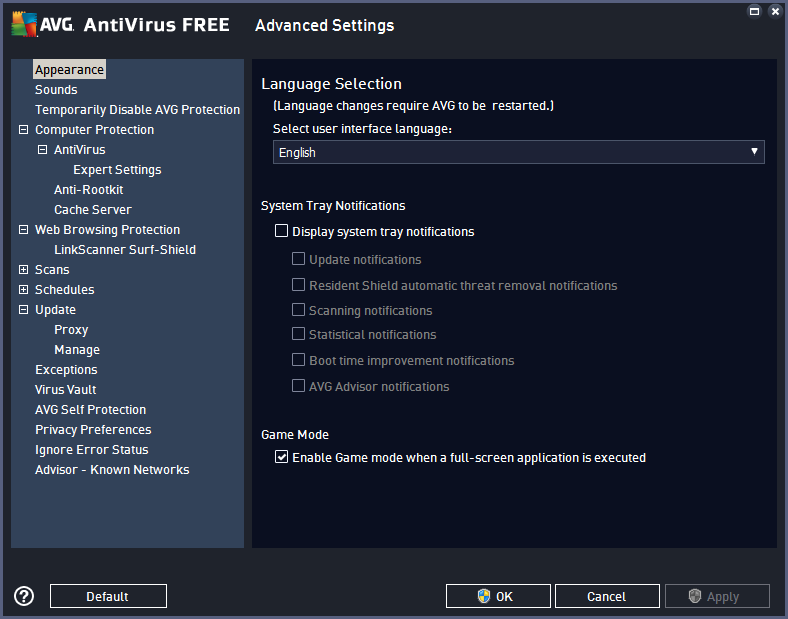788x619 pixels.
Task: Collapse the Computer Protection tree node
Action: click(x=23, y=130)
